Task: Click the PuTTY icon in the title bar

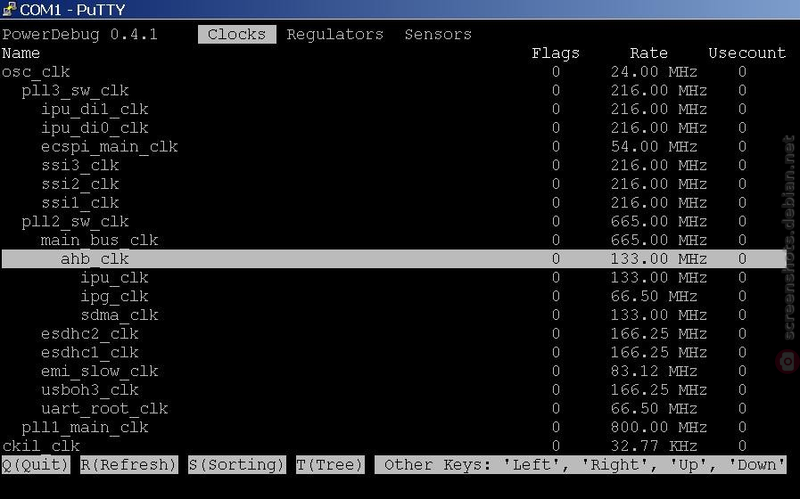Action: tap(9, 9)
